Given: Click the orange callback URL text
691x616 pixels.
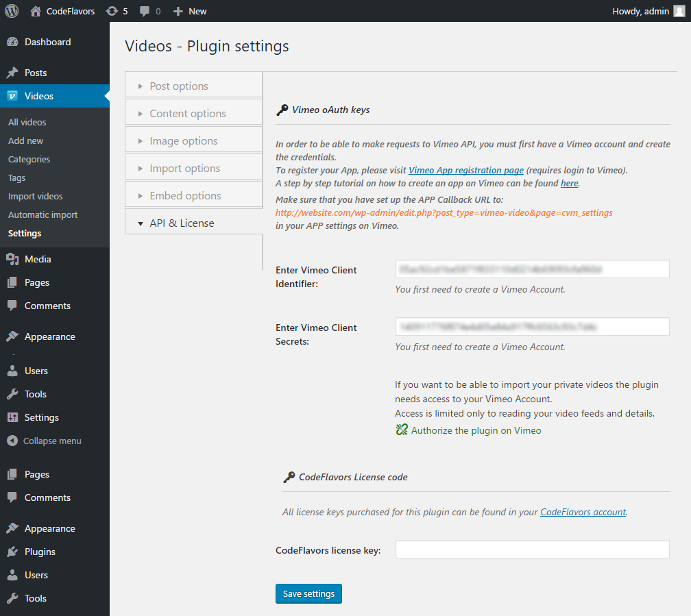Looking at the screenshot, I should tap(444, 212).
